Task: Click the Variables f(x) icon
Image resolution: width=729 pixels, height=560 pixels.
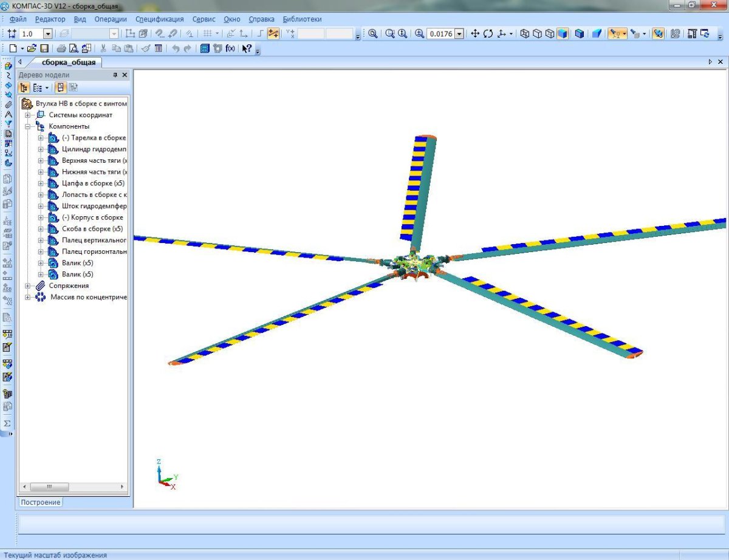Action: 230,49
